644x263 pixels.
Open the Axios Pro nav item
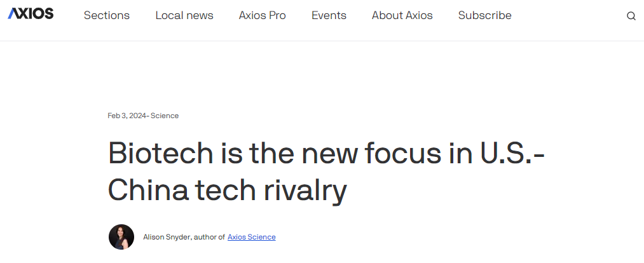pos(263,16)
